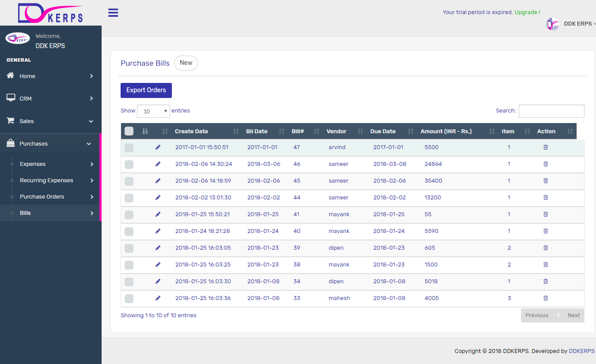Image resolution: width=596 pixels, height=364 pixels.
Task: Delete bill 34 using trash icon
Action: (546, 281)
